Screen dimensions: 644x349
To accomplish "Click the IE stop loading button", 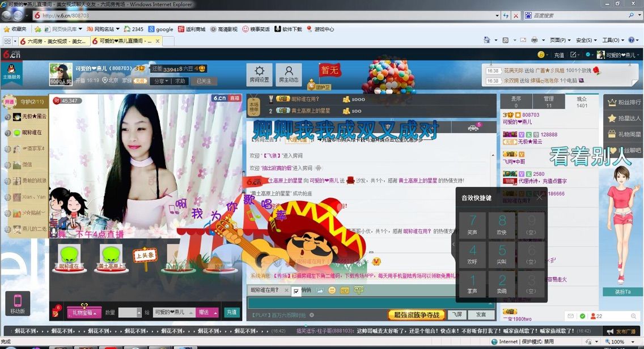I will (516, 16).
